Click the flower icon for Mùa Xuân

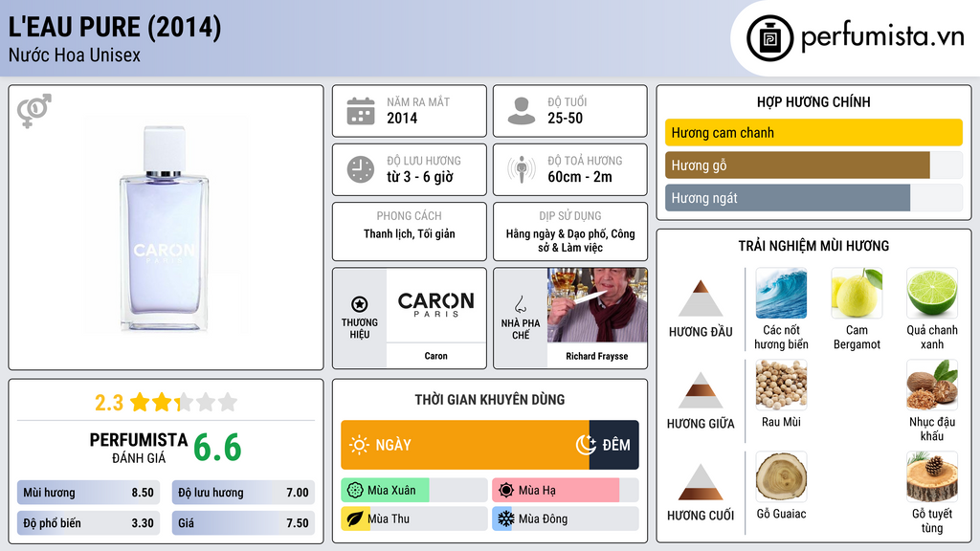pyautogui.click(x=355, y=491)
